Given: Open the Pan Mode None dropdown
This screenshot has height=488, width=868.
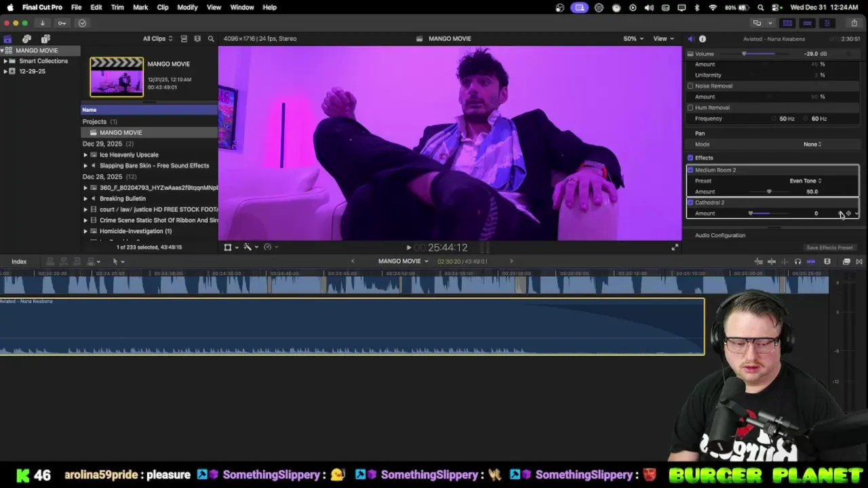Looking at the screenshot, I should [812, 144].
